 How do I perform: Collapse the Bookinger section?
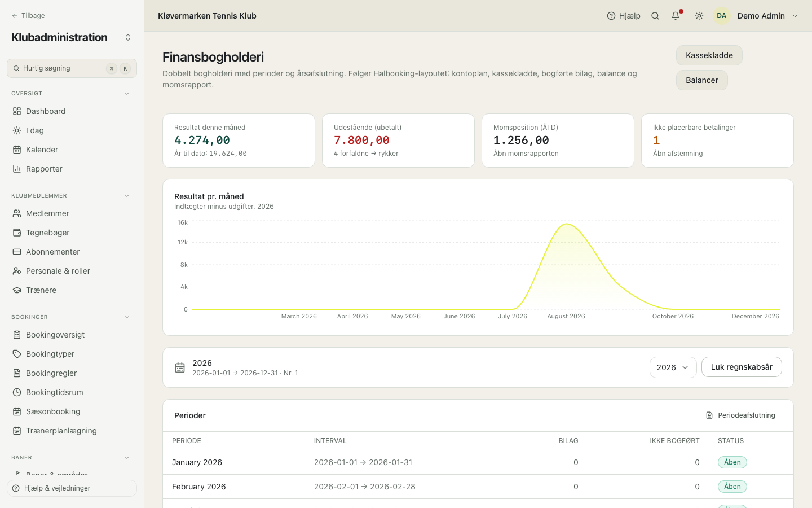coord(127,317)
